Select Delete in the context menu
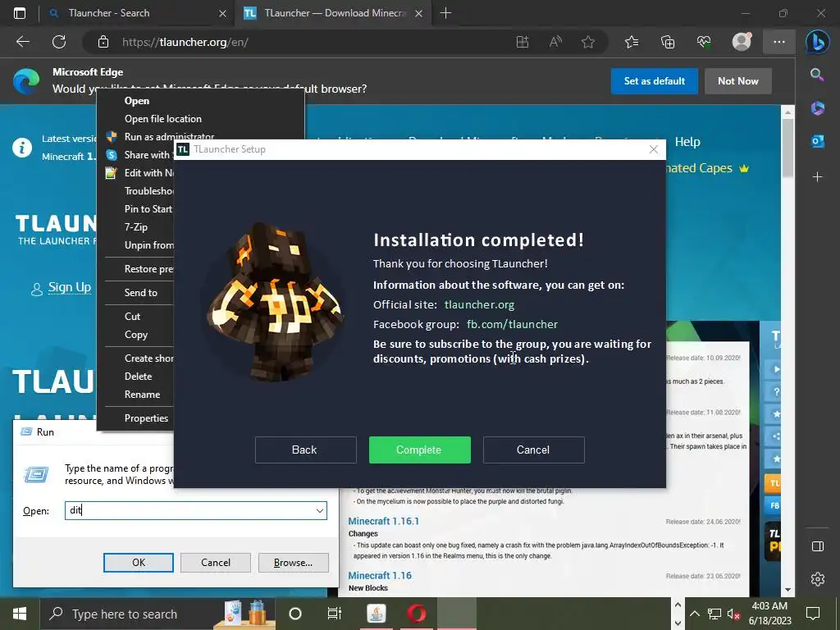Screen dimensions: 840x630 pos(138,377)
